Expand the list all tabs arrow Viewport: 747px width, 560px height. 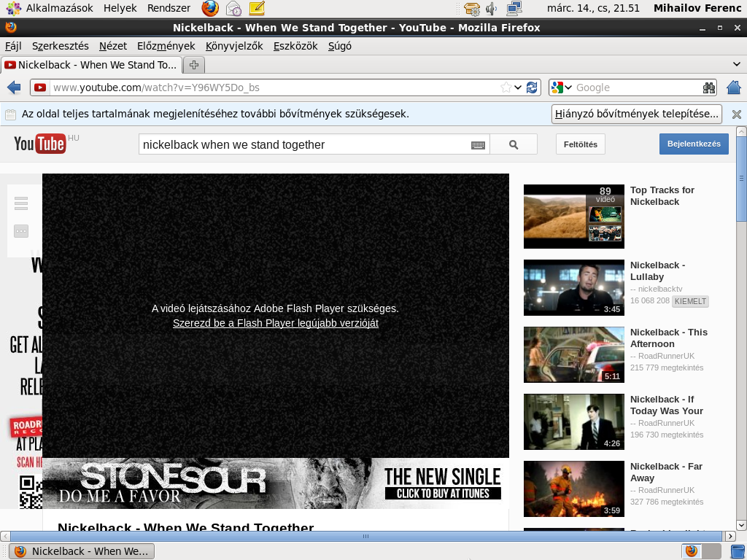[x=737, y=64]
